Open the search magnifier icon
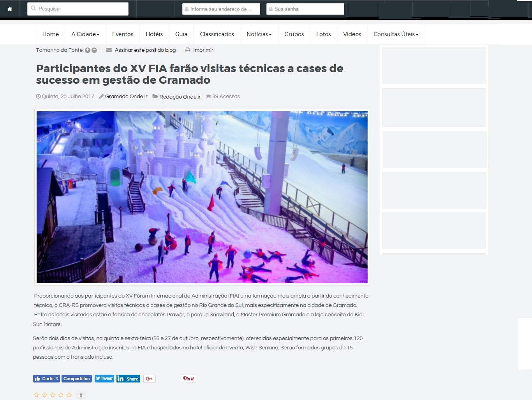 (33, 8)
